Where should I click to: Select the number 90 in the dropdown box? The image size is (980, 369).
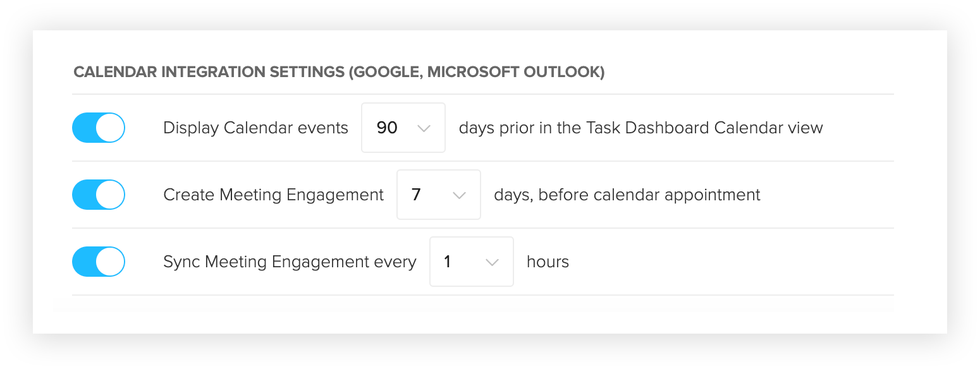click(387, 128)
